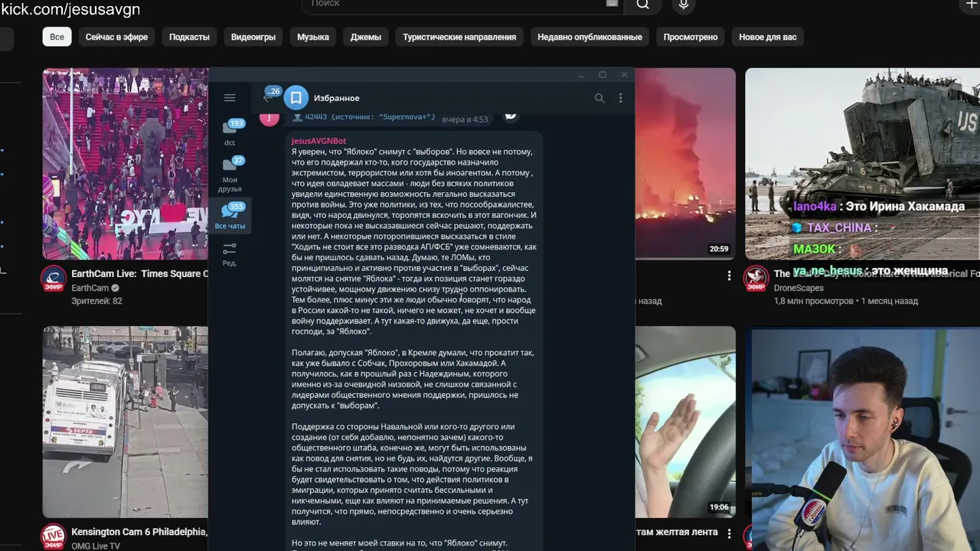Search inside the Избранное chat
The width and height of the screenshot is (980, 551).
(599, 98)
